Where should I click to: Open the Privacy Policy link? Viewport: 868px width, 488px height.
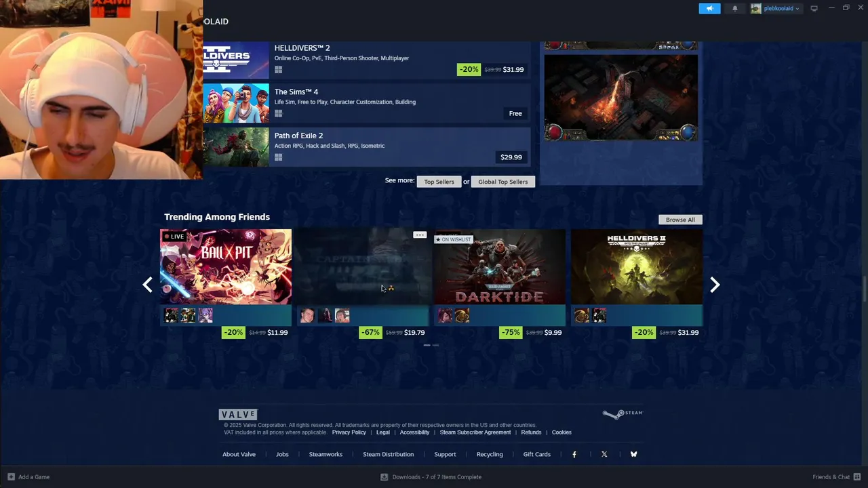coord(349,432)
